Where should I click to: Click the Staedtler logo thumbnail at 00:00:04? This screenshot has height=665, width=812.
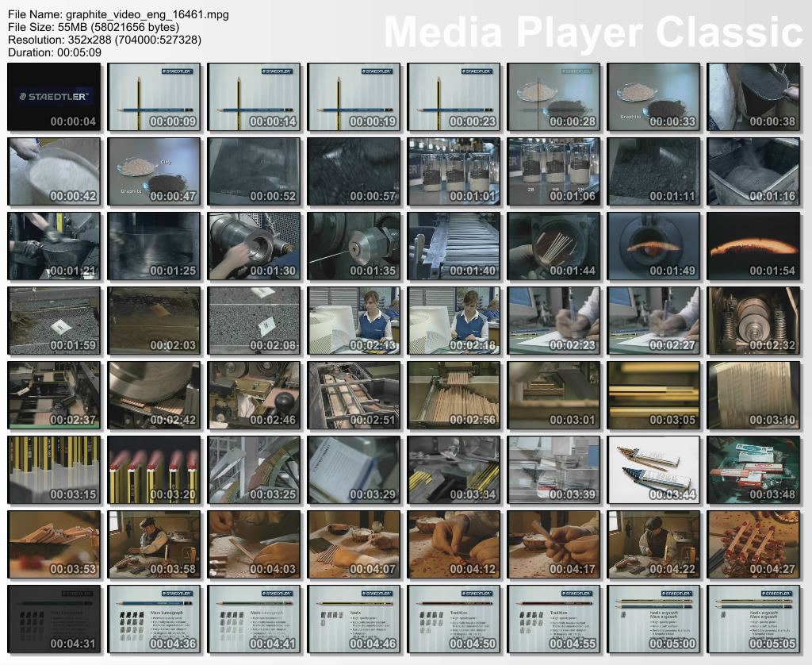pyautogui.click(x=54, y=97)
